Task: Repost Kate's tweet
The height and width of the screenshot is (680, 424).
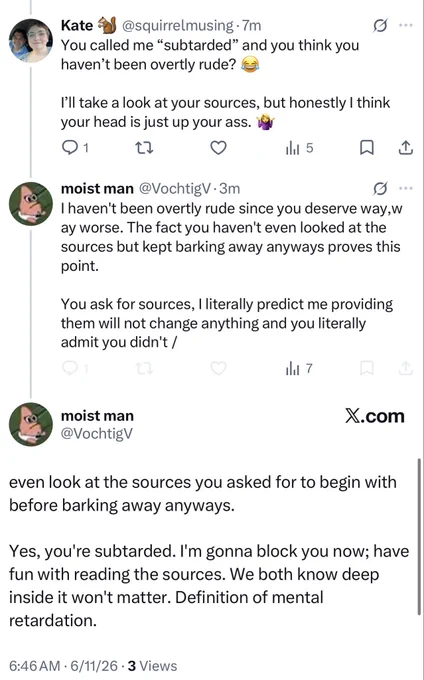Action: tap(144, 148)
